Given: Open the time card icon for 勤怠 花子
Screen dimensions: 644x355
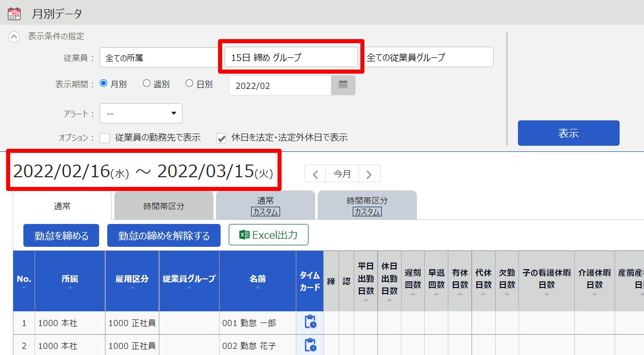Looking at the screenshot, I should pos(310,345).
